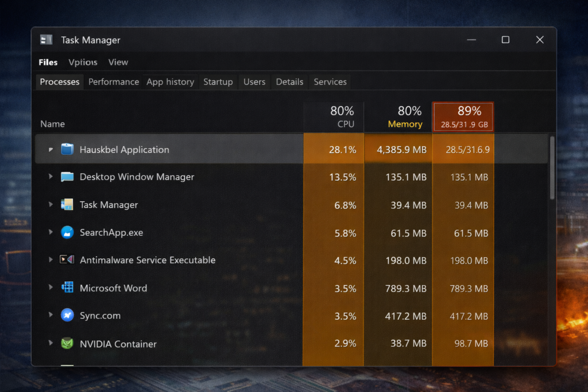Click the Sync.com app icon
The width and height of the screenshot is (588, 392).
(x=68, y=316)
